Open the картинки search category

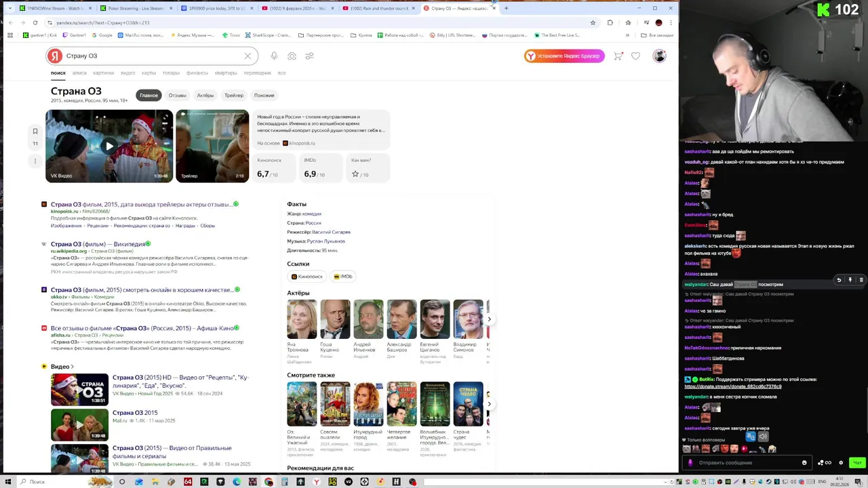[x=104, y=73]
